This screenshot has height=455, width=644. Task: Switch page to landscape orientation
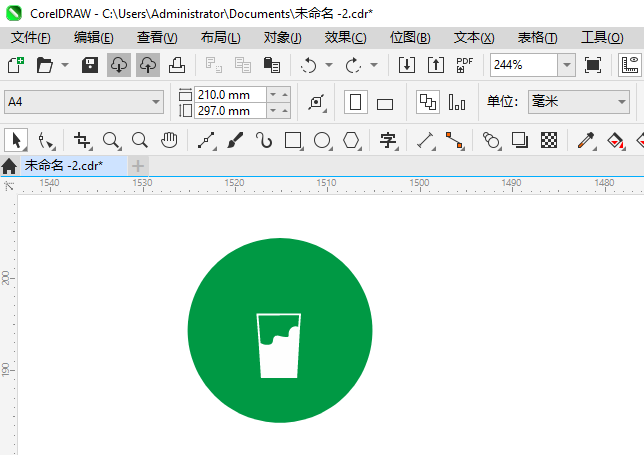385,103
